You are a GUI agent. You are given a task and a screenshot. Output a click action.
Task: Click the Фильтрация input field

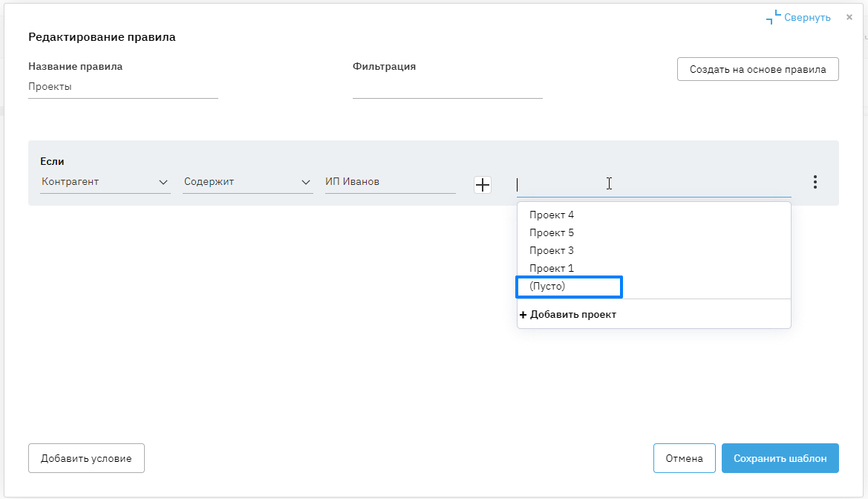(447, 88)
